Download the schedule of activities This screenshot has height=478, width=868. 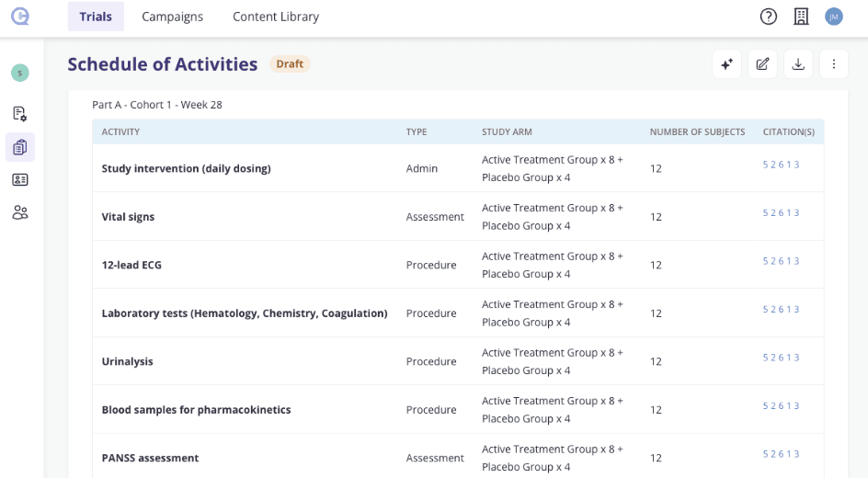coord(798,64)
